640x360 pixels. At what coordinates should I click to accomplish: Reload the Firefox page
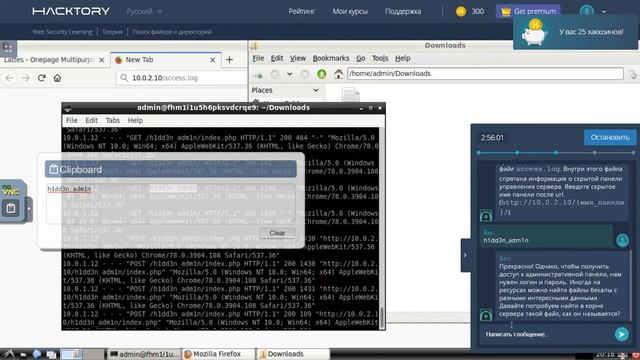[41, 78]
